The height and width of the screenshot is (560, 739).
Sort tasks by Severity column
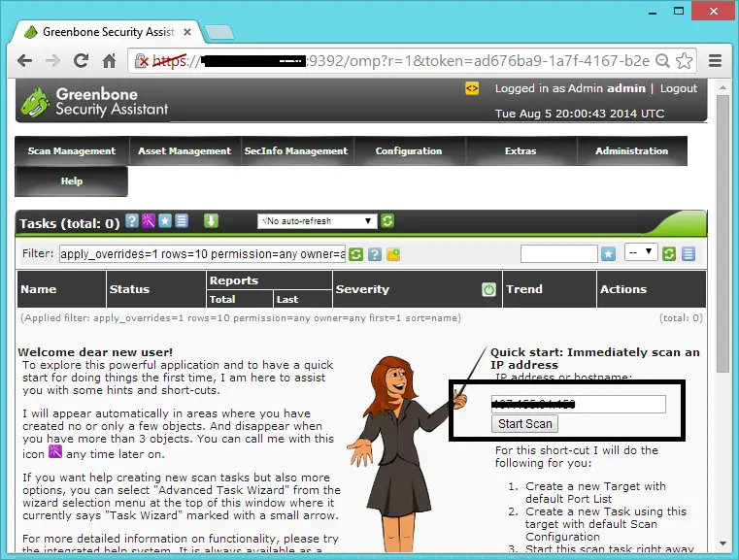click(362, 289)
